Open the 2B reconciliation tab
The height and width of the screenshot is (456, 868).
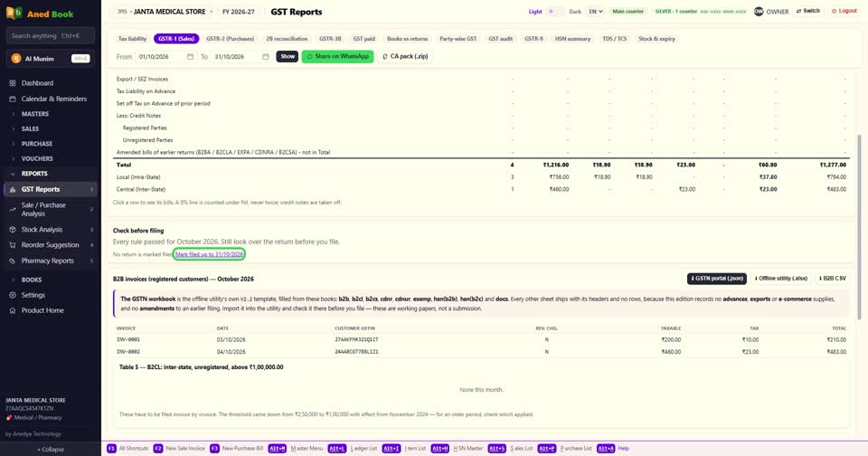pyautogui.click(x=287, y=39)
